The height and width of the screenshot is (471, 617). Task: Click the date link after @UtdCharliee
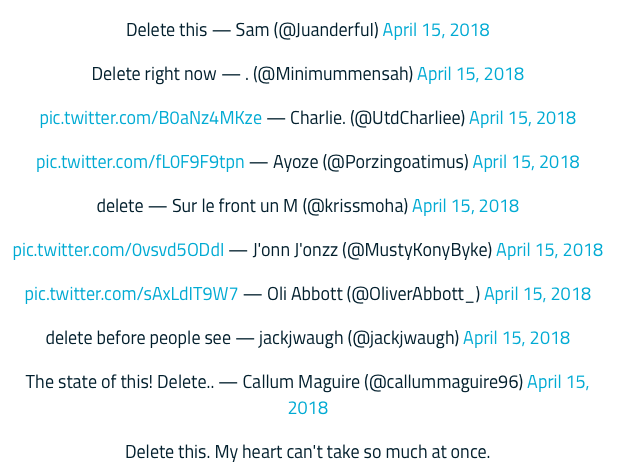point(523,118)
